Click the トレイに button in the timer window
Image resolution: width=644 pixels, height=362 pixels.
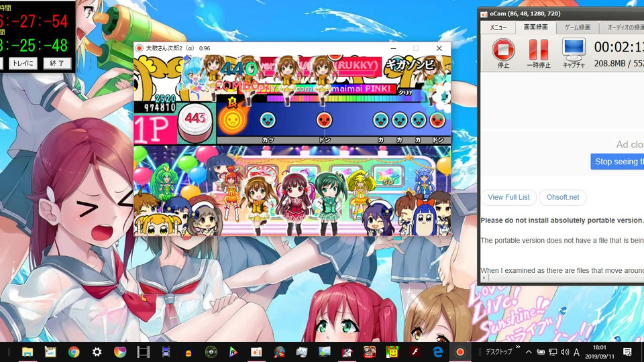23,63
